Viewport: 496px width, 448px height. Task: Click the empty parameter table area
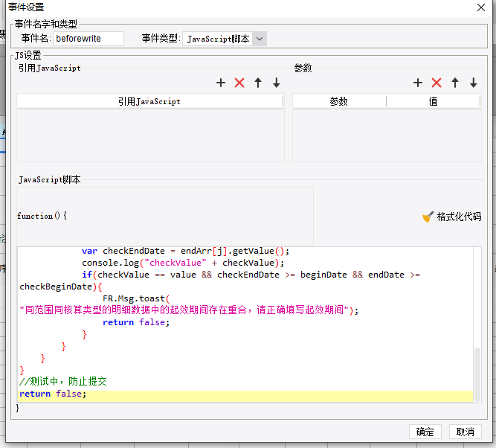(x=387, y=135)
